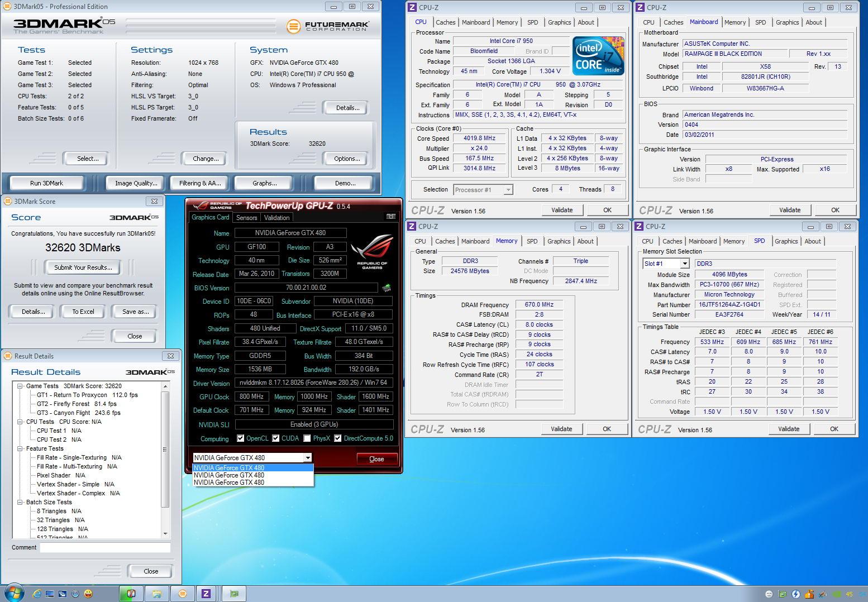The image size is (868, 602).
Task: Collapse the CPU Tests tree node
Action: tap(20, 422)
